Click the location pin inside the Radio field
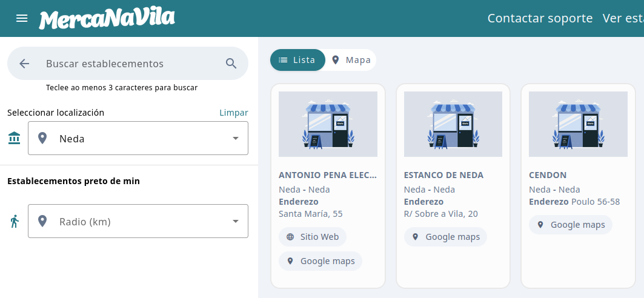This screenshot has width=644, height=298. [42, 221]
